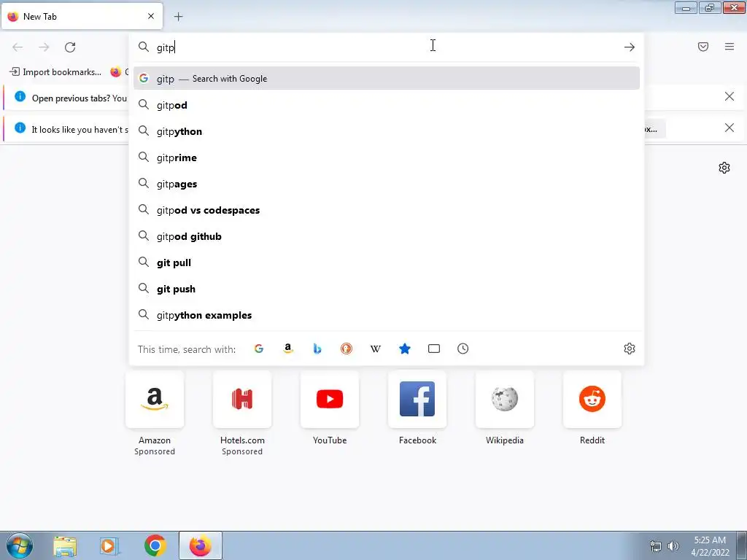Choose 'gitpython examples' suggestion
The image size is (747, 560).
click(x=387, y=315)
